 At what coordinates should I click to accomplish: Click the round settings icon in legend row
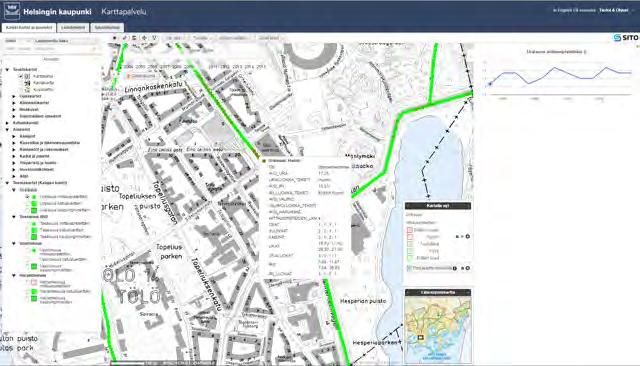coord(468,237)
